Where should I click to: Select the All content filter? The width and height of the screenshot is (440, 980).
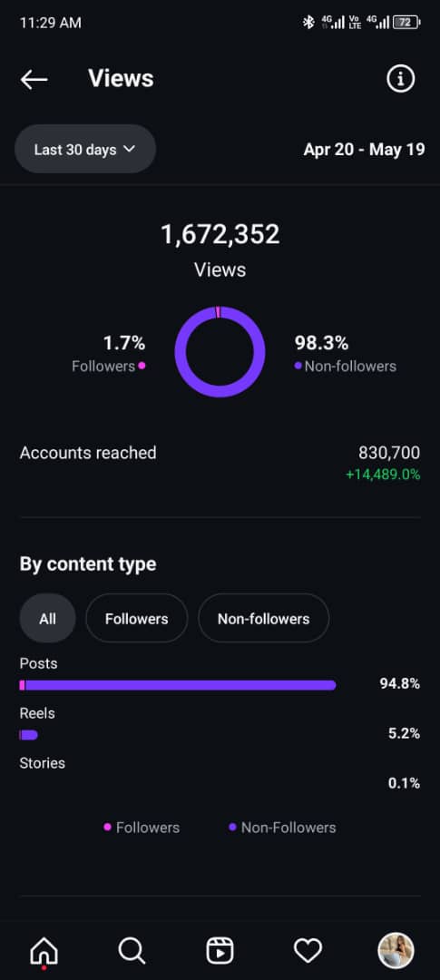pyautogui.click(x=47, y=618)
